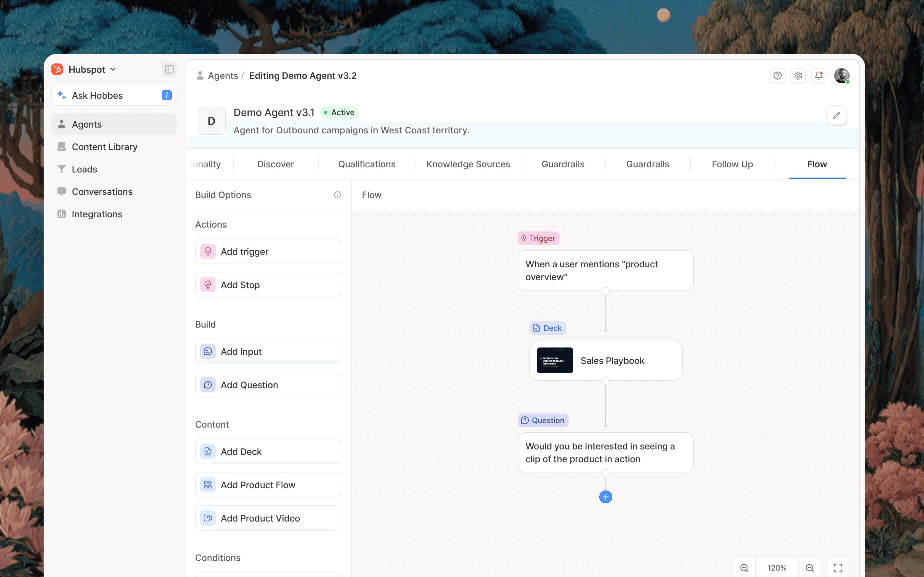
Task: Click the pencil edit agent icon
Action: (836, 115)
